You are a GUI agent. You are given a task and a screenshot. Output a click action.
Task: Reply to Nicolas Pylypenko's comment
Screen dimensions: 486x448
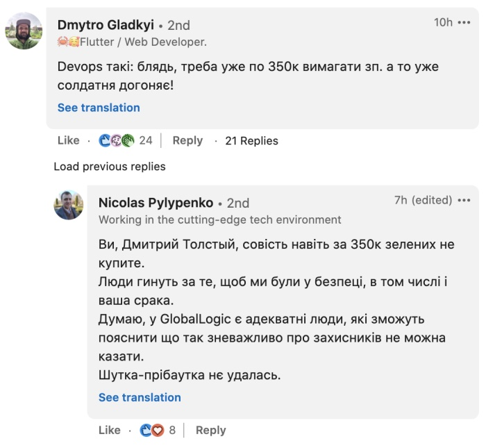tap(210, 430)
